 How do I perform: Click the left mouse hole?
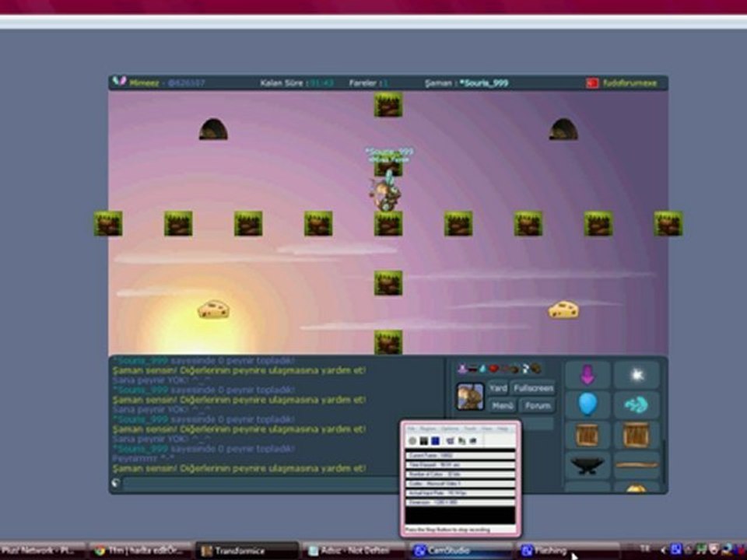213,129
